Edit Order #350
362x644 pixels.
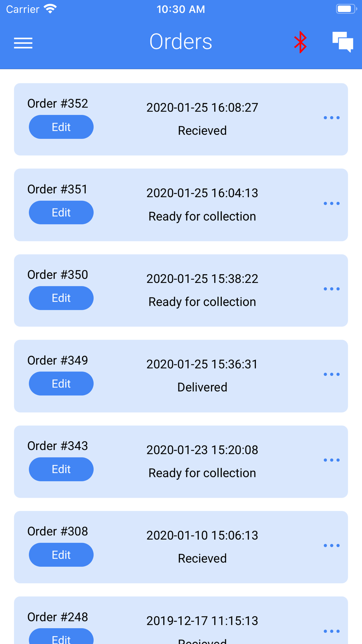tap(61, 298)
